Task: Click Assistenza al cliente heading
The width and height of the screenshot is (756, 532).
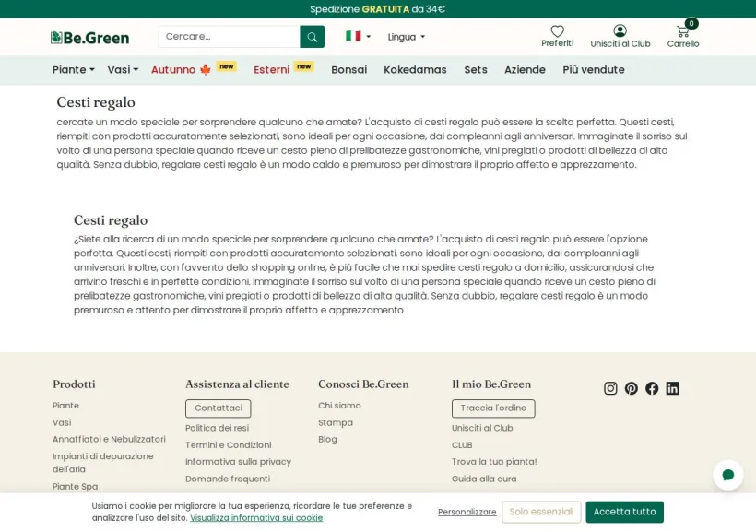Action: (237, 384)
